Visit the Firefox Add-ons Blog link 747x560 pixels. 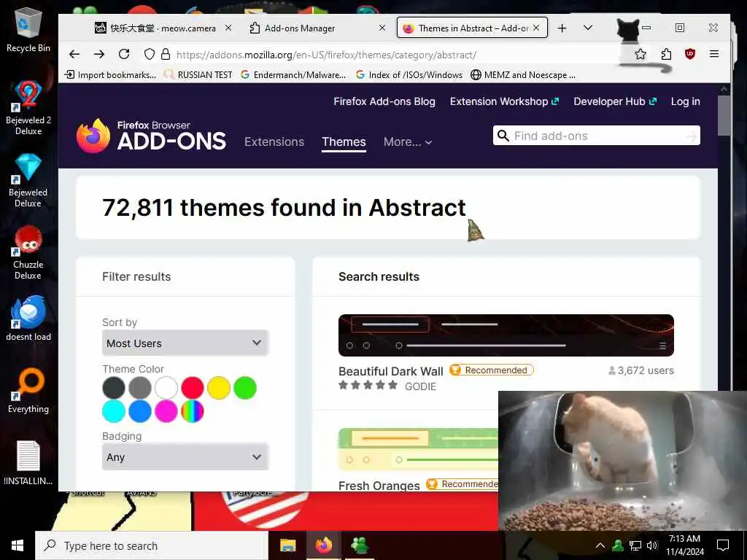tap(384, 101)
